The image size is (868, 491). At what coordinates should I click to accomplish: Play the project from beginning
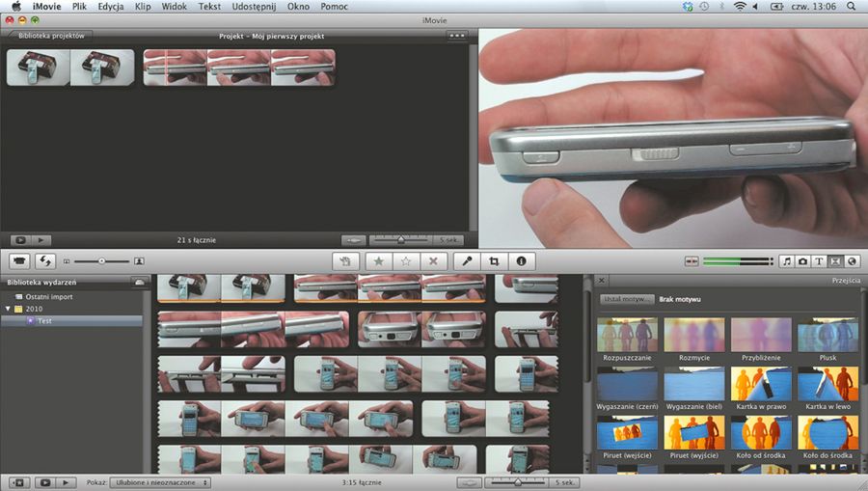pos(41,240)
